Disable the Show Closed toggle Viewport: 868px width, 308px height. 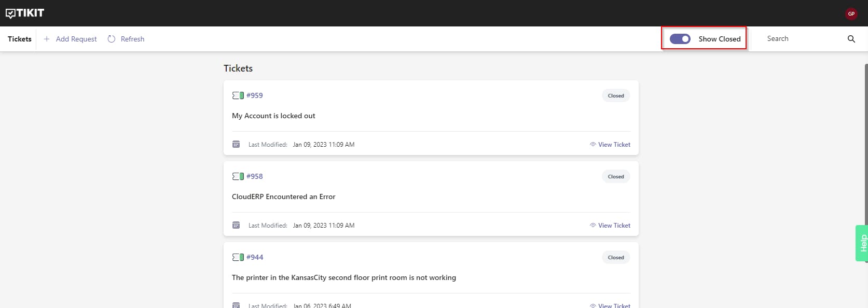click(x=680, y=39)
